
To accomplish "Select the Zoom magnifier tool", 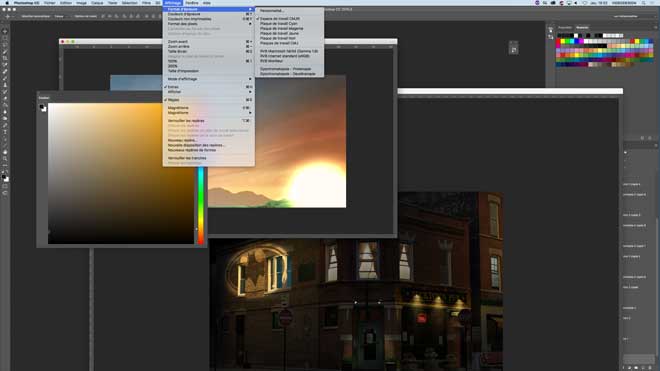I will [x=5, y=159].
